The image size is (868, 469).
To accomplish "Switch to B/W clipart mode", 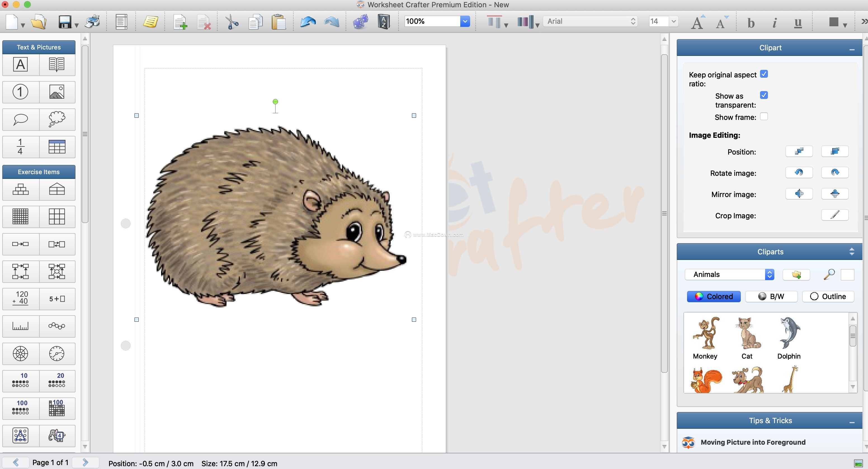I will tap(771, 297).
